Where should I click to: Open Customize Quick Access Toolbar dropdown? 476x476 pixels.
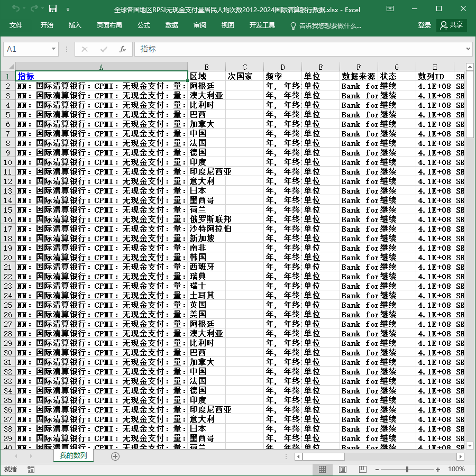[68, 10]
